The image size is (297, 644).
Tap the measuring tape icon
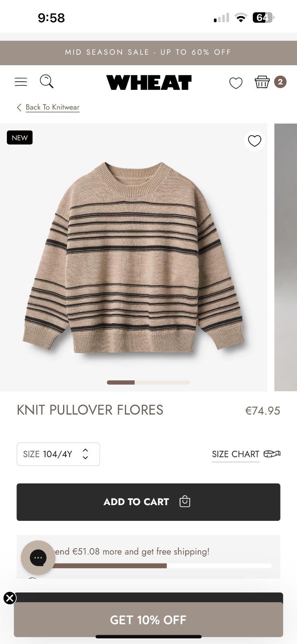(x=272, y=454)
